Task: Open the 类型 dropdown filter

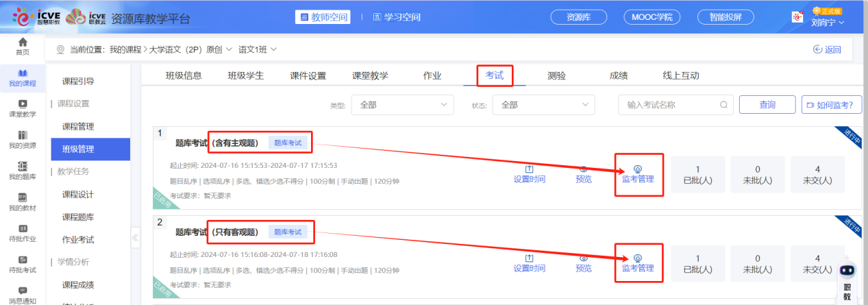Action: tap(402, 105)
